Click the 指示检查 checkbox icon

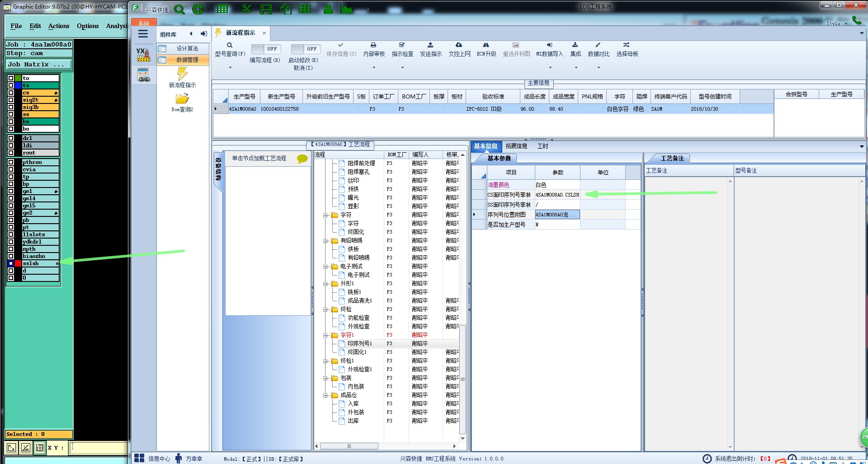(402, 45)
